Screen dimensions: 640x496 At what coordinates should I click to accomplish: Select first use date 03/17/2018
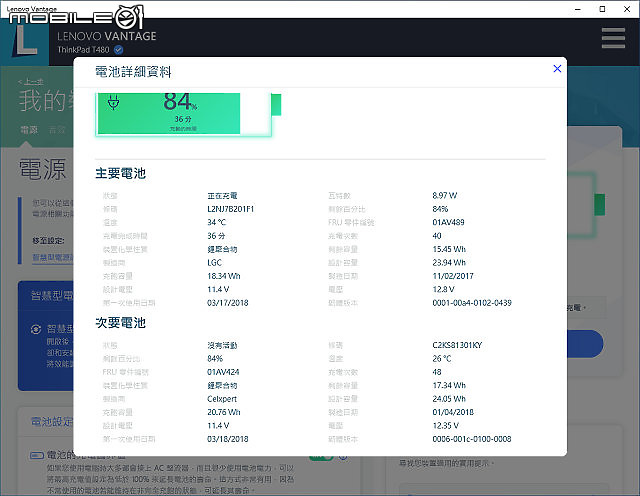pyautogui.click(x=228, y=303)
